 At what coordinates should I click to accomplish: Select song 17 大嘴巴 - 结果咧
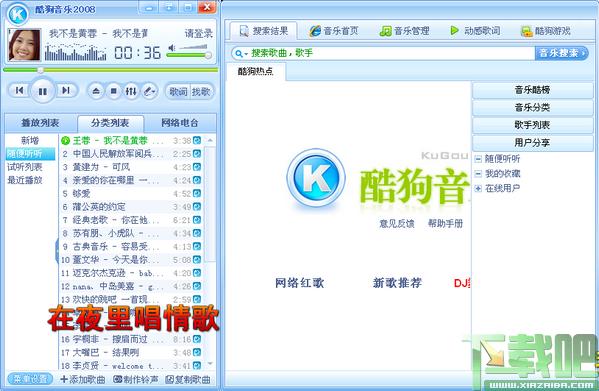pos(131,352)
